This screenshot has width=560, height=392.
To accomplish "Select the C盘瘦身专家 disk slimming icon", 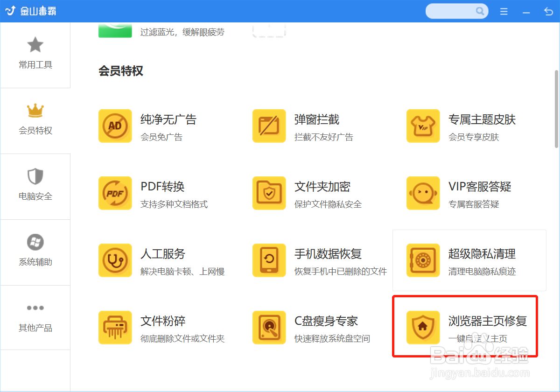I will pyautogui.click(x=269, y=327).
